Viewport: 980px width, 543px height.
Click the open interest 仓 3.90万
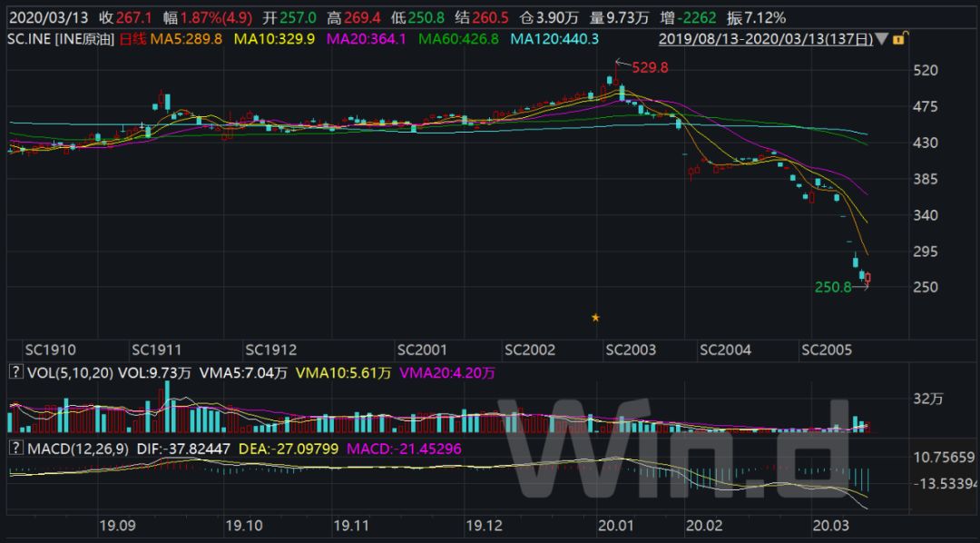[x=547, y=17]
